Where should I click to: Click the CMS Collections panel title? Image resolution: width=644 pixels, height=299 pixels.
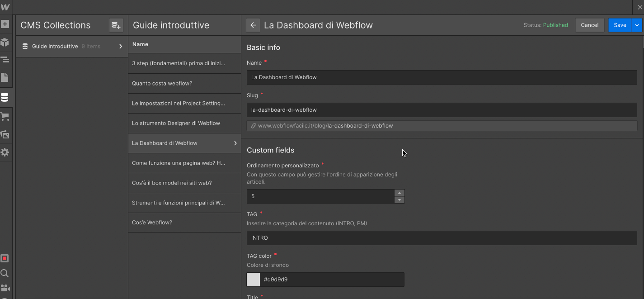[55, 25]
